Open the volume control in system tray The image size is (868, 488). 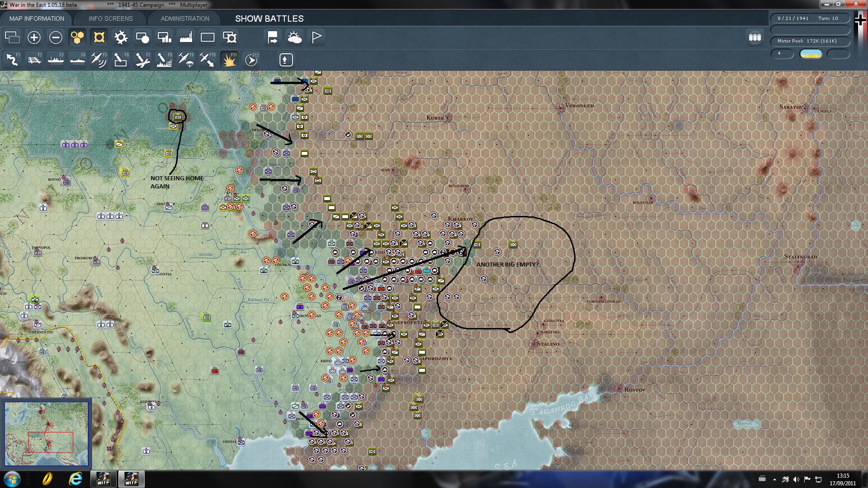coord(796,479)
